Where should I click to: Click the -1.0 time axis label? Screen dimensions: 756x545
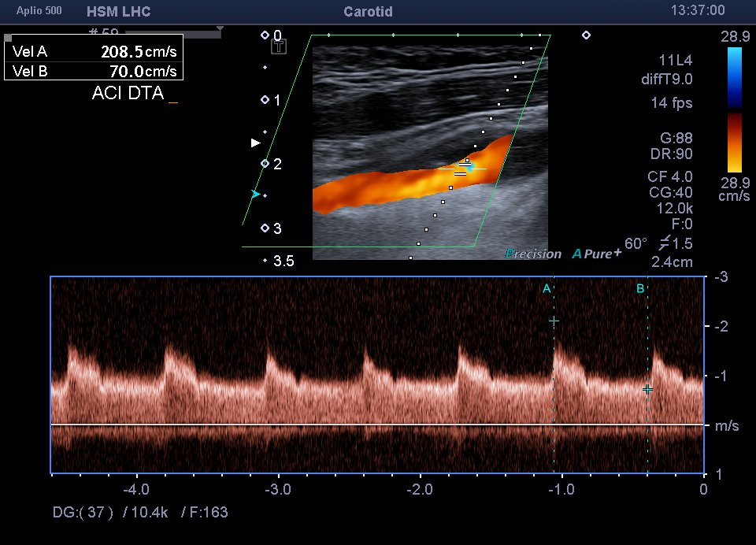tap(561, 490)
